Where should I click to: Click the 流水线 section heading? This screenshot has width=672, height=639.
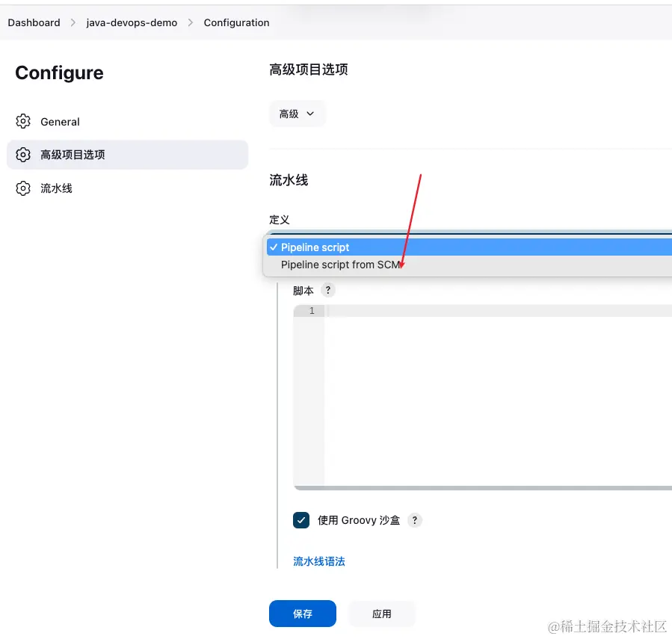click(289, 180)
